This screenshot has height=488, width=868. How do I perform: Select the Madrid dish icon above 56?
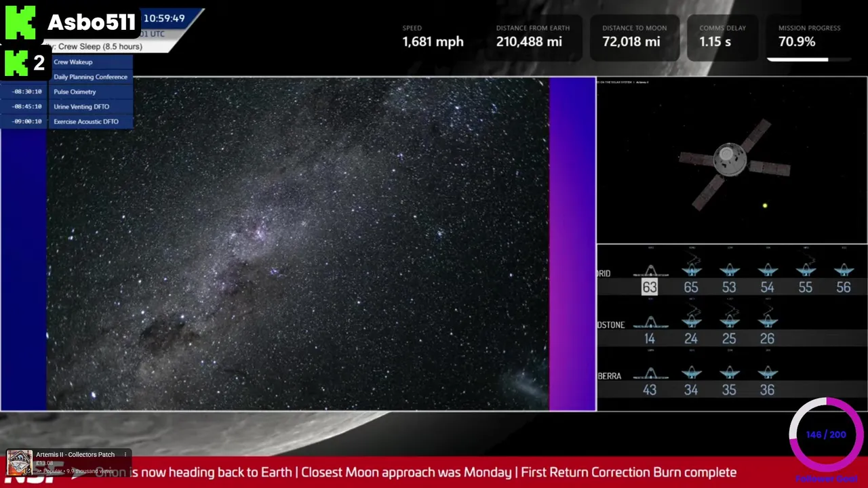click(x=843, y=271)
